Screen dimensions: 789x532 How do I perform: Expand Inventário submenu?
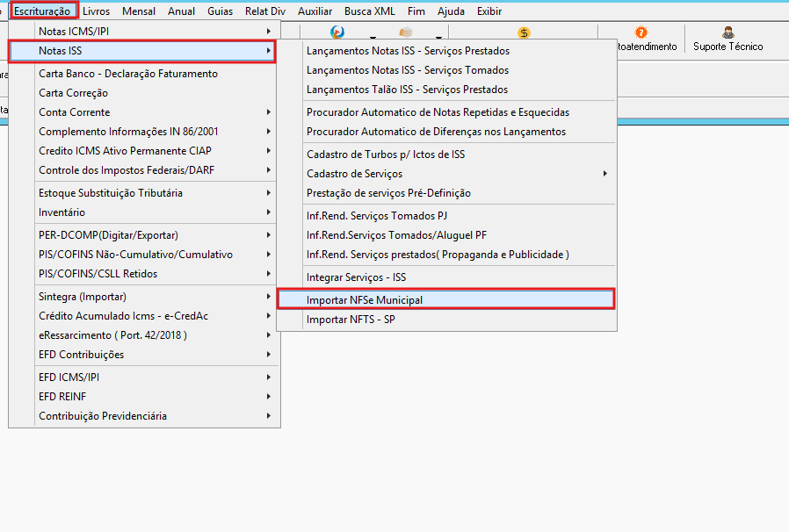142,212
